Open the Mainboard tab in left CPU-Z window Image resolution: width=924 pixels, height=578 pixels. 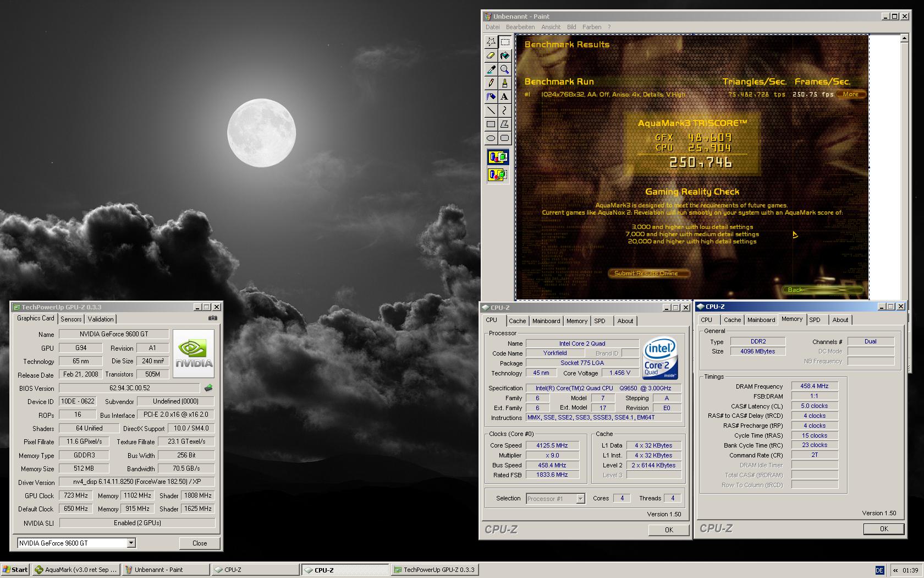click(x=546, y=321)
